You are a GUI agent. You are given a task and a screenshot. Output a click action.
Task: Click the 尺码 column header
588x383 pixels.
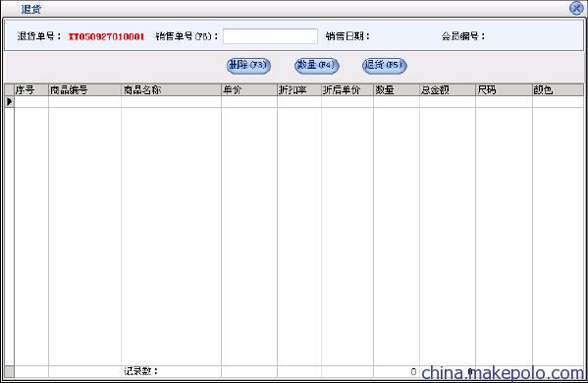(505, 90)
